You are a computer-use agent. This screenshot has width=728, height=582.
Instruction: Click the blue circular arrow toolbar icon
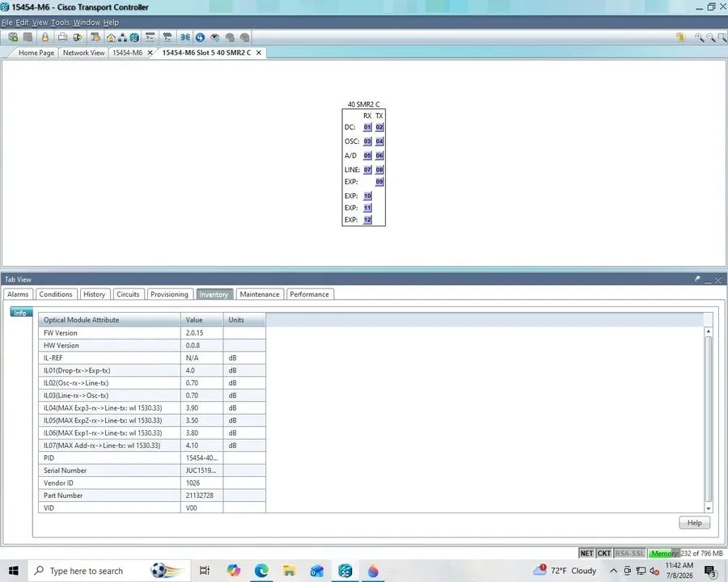pyautogui.click(x=200, y=38)
